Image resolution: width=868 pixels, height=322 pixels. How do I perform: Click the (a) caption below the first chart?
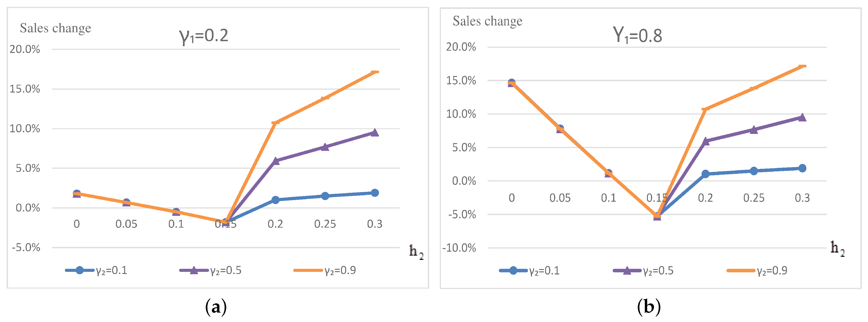216,307
